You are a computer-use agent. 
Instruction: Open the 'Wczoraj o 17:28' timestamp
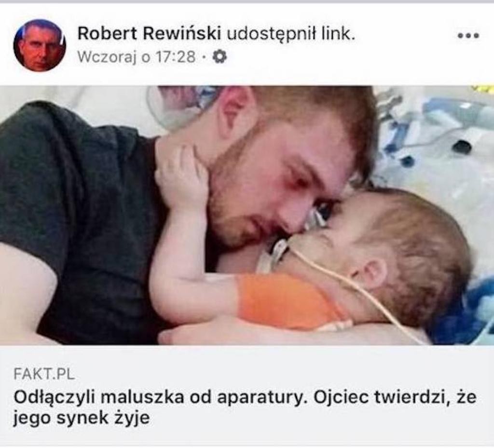click(136, 57)
